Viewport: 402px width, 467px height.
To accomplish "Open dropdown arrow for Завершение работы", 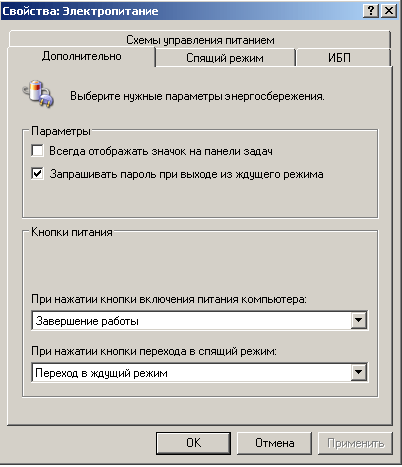I will coord(359,320).
